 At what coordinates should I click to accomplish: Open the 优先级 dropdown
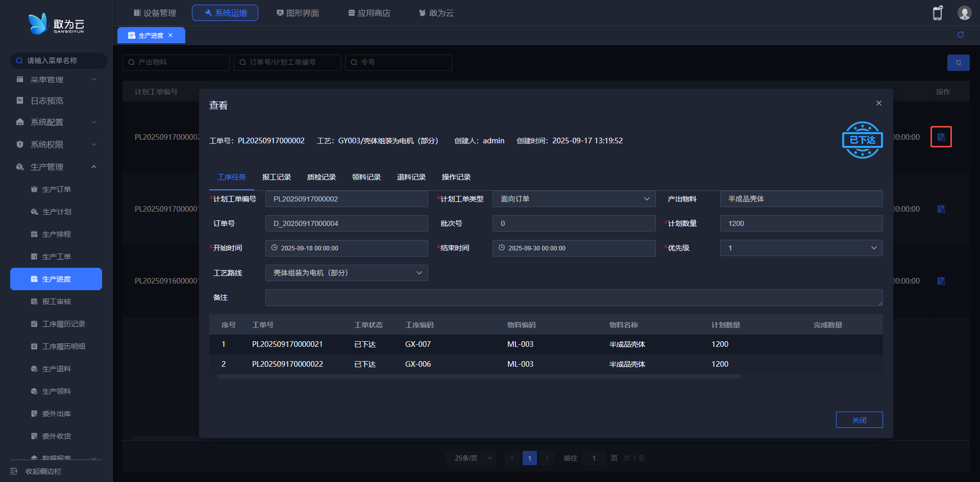point(801,248)
